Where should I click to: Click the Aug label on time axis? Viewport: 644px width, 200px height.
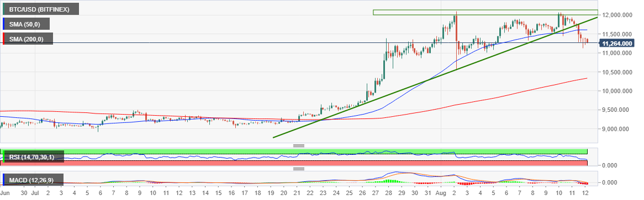pos(440,192)
